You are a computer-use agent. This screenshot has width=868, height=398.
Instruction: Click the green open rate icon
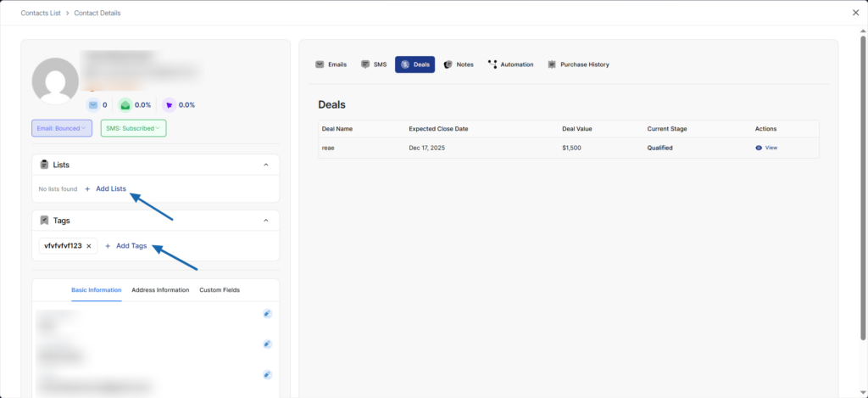click(125, 105)
